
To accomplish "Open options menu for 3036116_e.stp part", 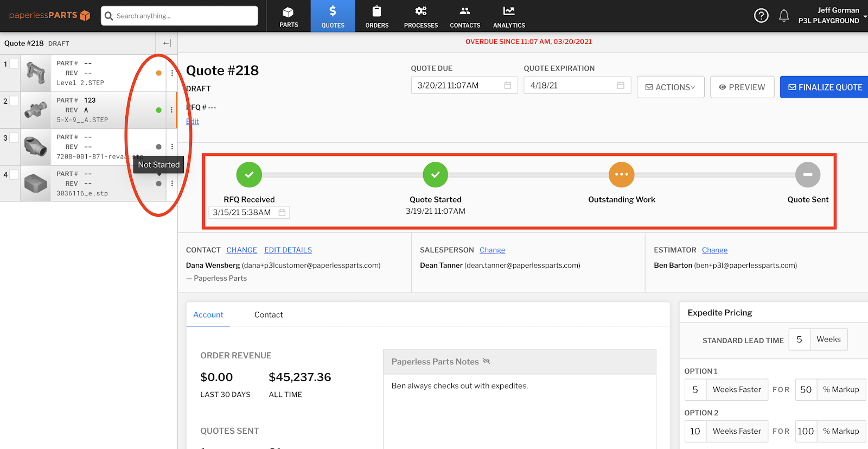I will 172,184.
